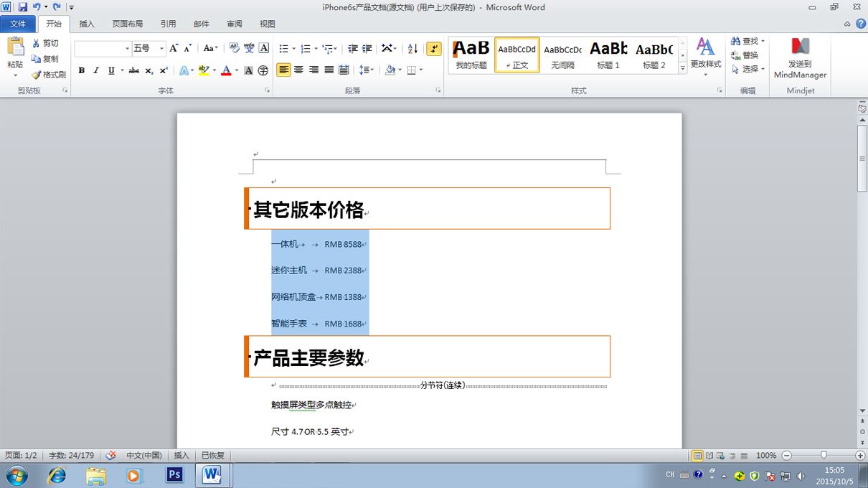Click the Subscript icon

[x=149, y=70]
